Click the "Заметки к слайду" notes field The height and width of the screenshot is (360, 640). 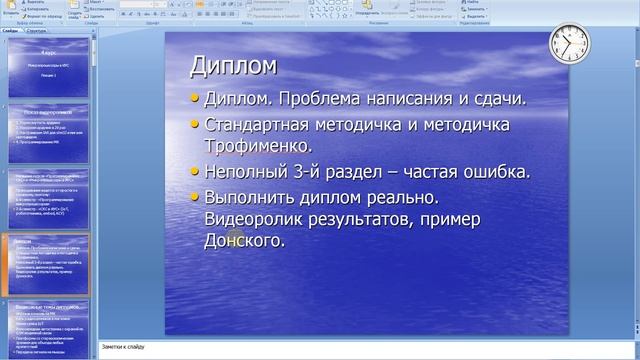coord(367,350)
